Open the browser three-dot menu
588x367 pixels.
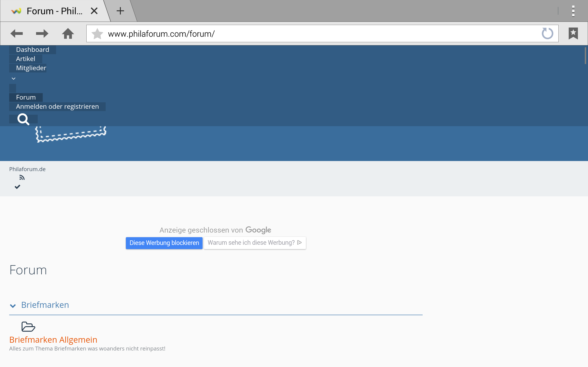573,11
